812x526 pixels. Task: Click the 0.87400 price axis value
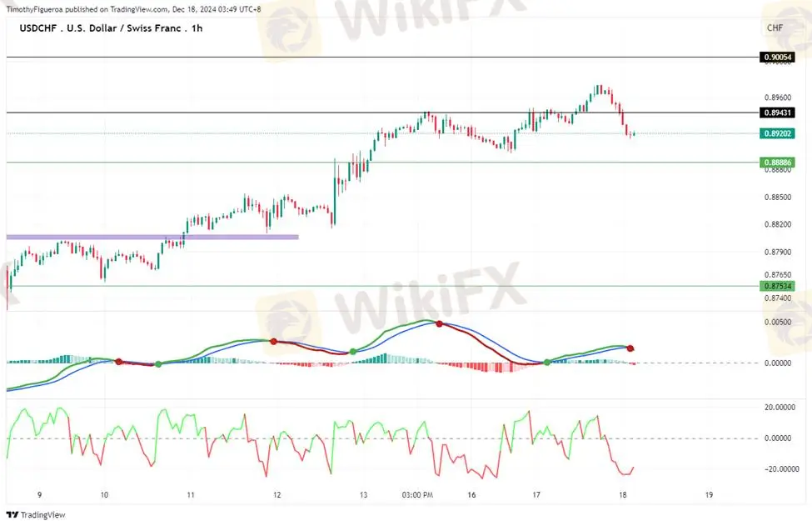click(x=778, y=298)
